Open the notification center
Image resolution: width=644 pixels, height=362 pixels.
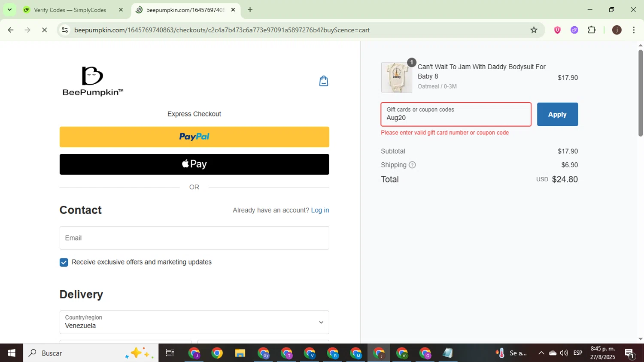click(x=630, y=353)
